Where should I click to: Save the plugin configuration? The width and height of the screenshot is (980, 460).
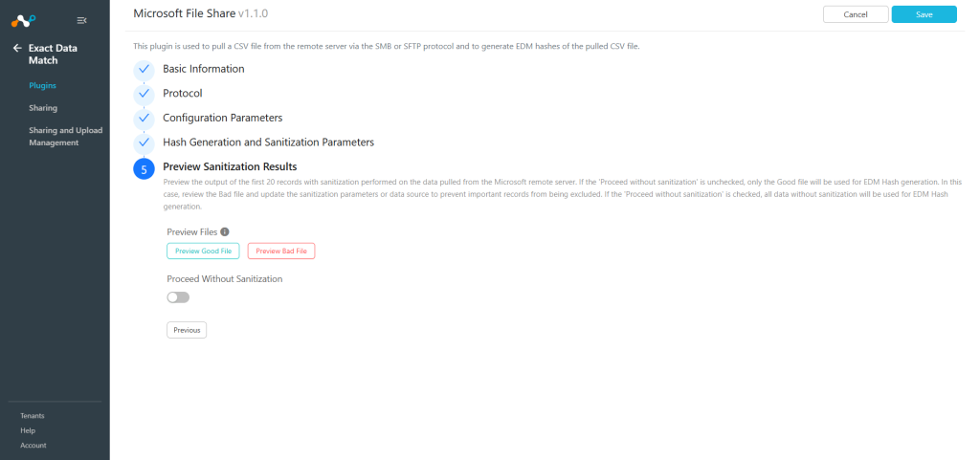click(x=924, y=14)
